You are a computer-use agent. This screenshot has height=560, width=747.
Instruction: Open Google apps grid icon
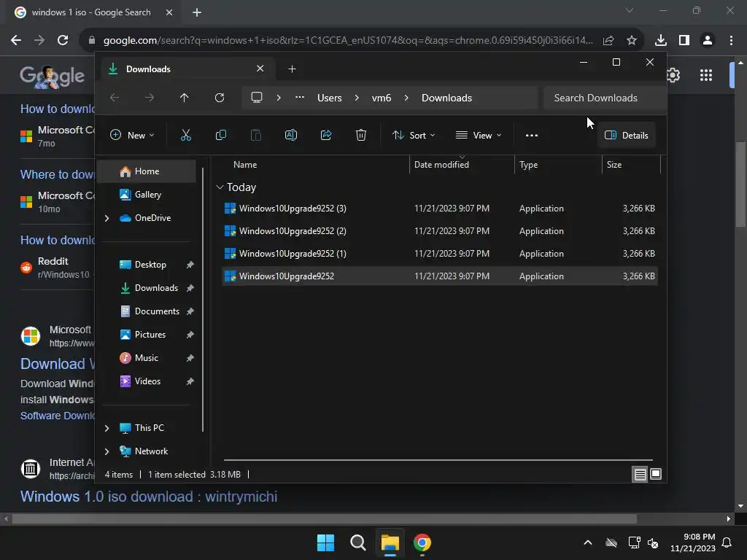(706, 75)
